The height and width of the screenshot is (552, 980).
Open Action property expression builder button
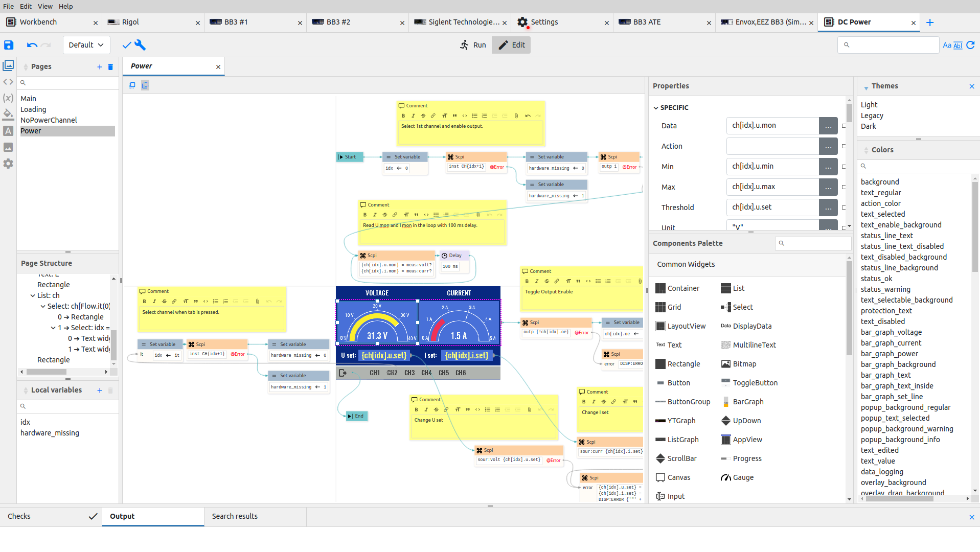[x=828, y=146]
